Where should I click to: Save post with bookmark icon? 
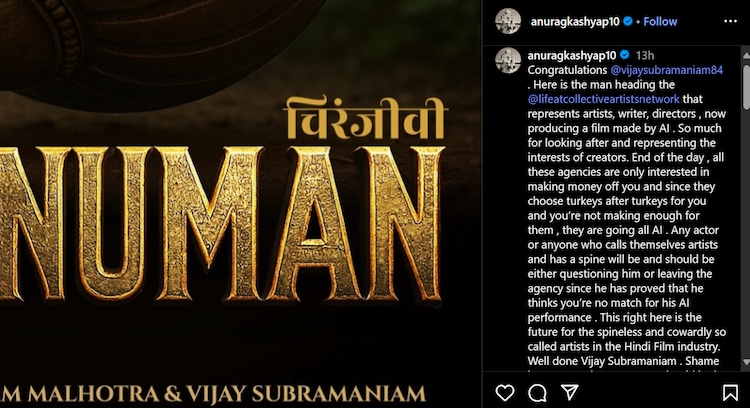tap(730, 393)
